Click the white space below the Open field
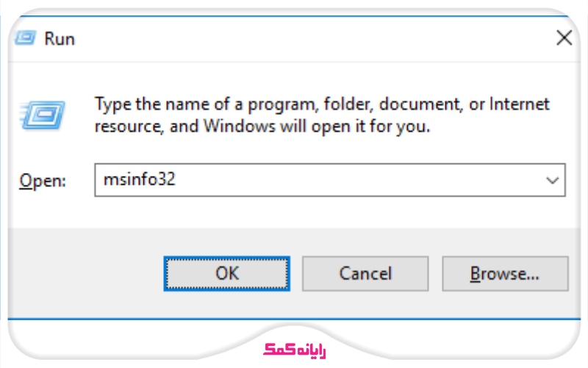The width and height of the screenshot is (588, 368). coord(294,212)
